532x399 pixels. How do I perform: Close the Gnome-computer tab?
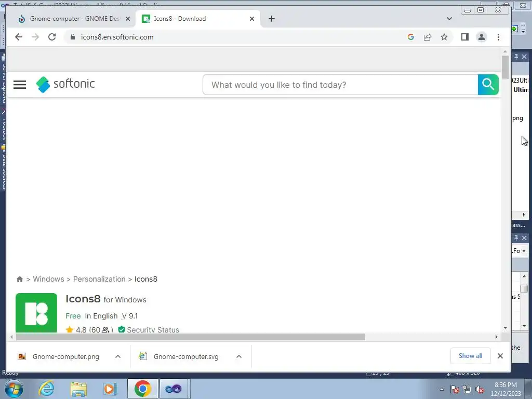[128, 19]
